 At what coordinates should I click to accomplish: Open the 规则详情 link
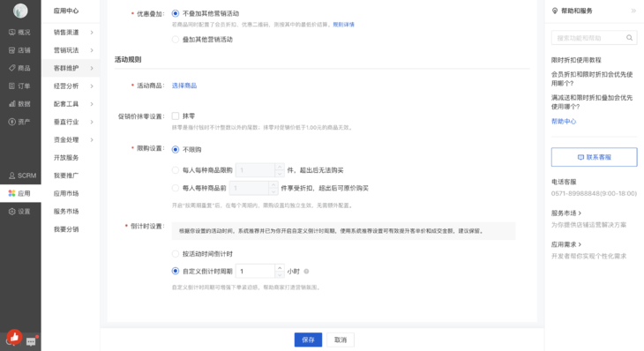tap(343, 25)
